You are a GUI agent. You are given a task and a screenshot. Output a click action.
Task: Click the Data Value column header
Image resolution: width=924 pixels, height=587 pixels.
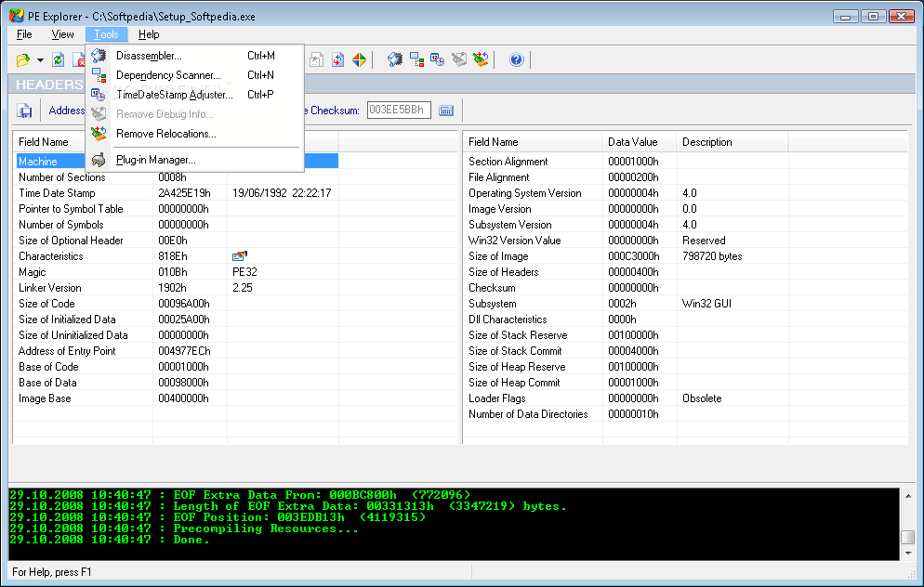(x=640, y=142)
